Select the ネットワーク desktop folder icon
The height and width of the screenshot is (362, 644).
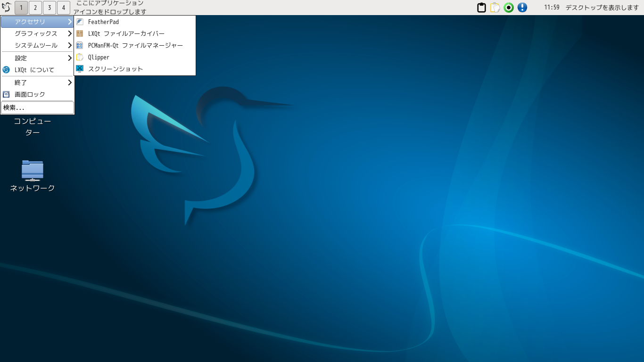point(33,170)
